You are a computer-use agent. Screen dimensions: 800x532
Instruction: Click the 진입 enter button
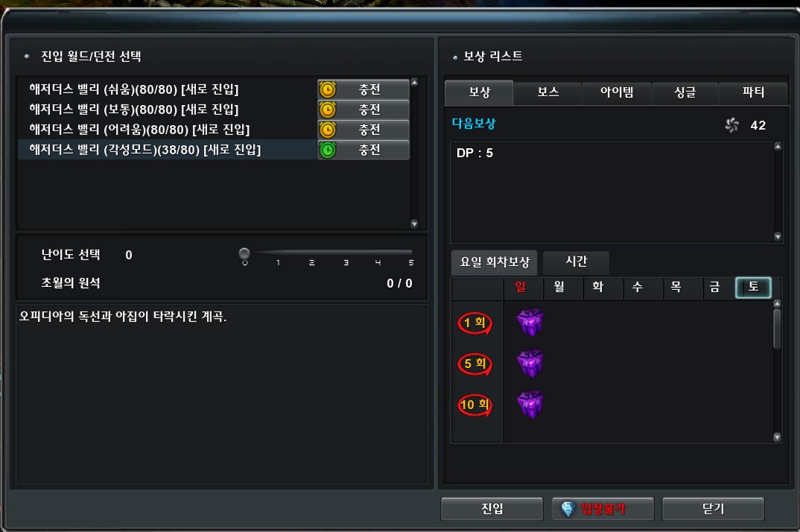tap(492, 508)
